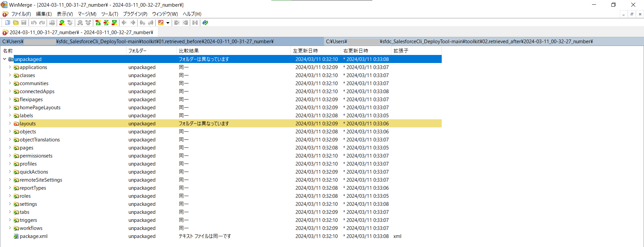Select the connectedApps folder row

(221, 91)
